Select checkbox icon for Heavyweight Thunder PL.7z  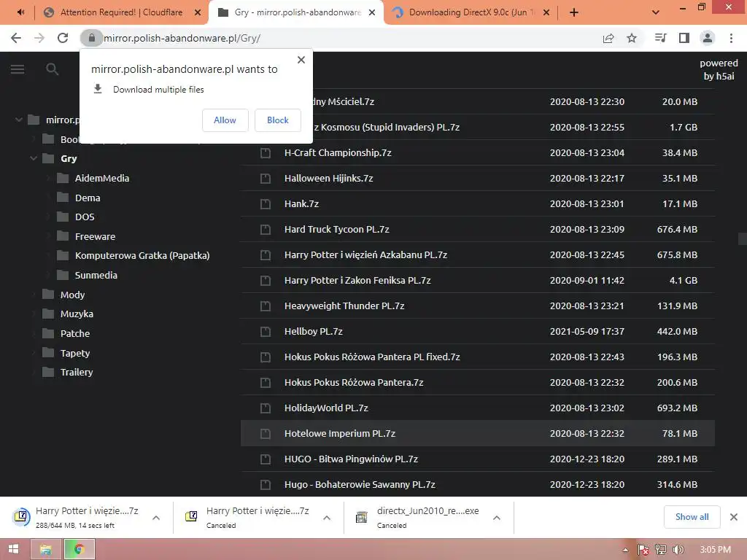click(266, 306)
